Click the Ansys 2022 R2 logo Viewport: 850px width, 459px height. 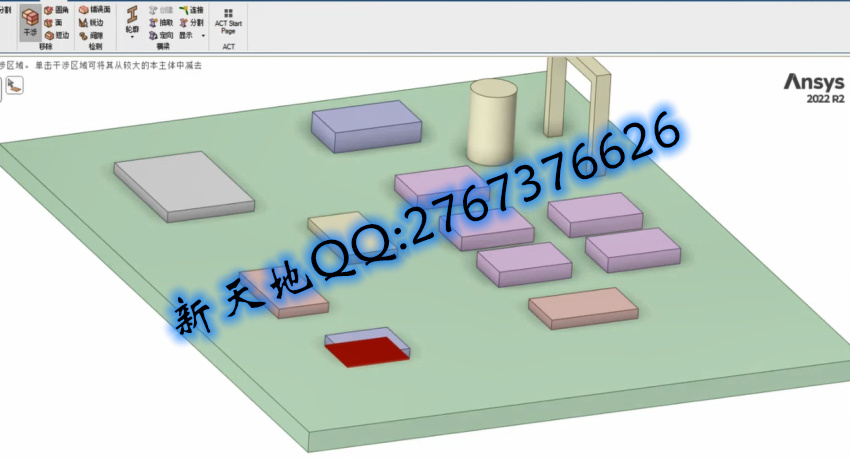tap(813, 88)
